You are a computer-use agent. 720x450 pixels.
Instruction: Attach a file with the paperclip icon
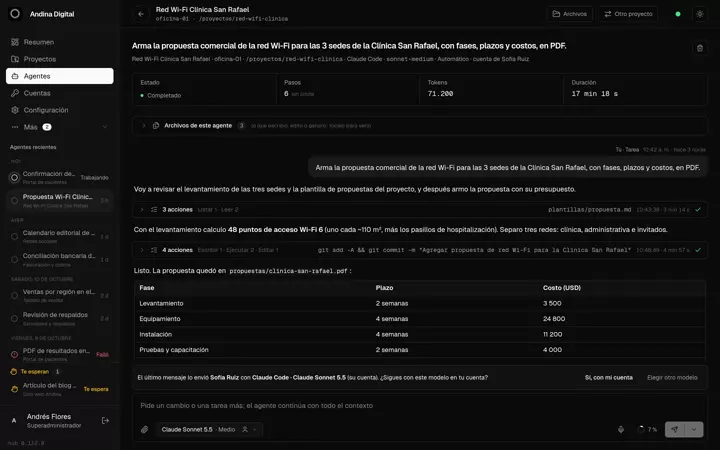pyautogui.click(x=145, y=430)
